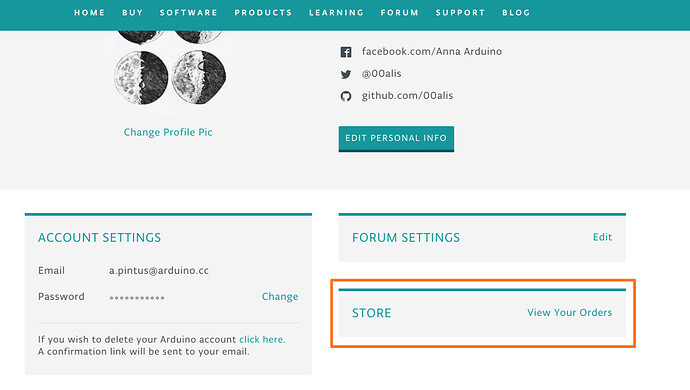Viewport: 690px width, 390px height.
Task: Click the Twitter bird icon
Action: (346, 74)
